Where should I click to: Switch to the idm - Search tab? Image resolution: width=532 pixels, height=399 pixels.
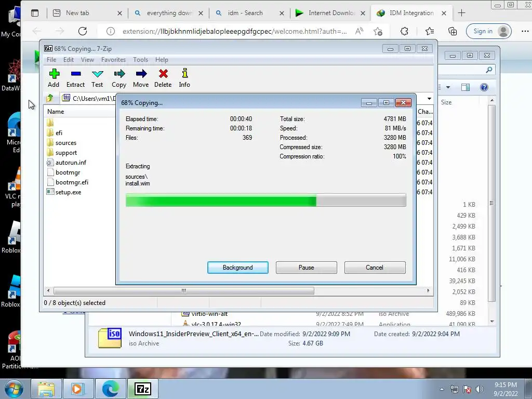pyautogui.click(x=250, y=13)
